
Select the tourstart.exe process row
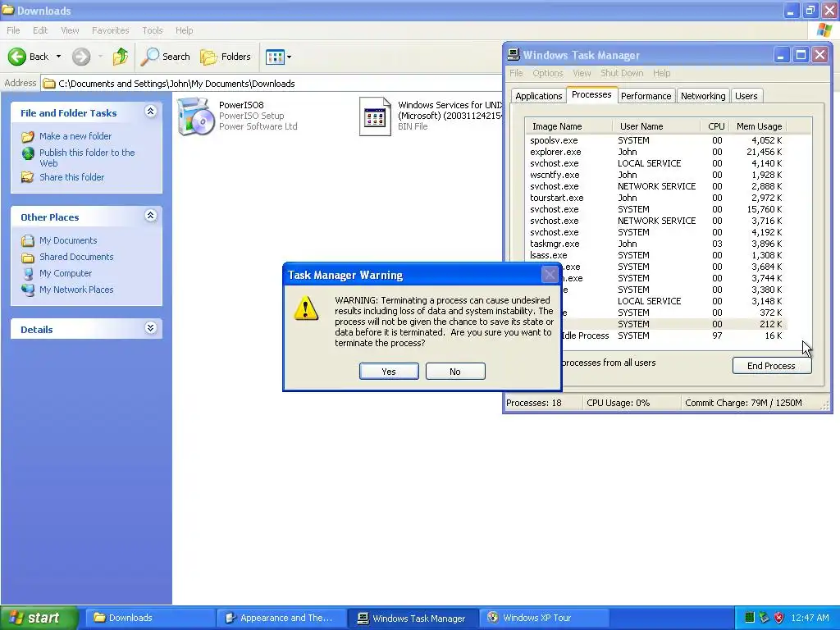[656, 199]
